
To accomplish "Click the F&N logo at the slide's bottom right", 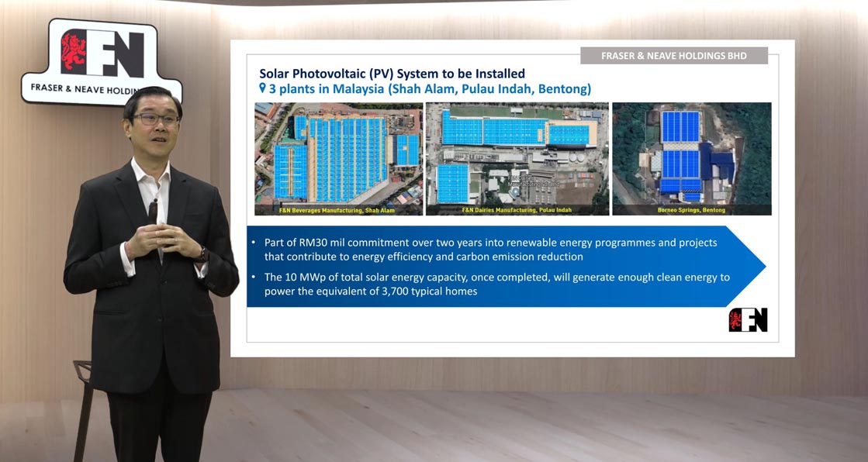I will 748,319.
